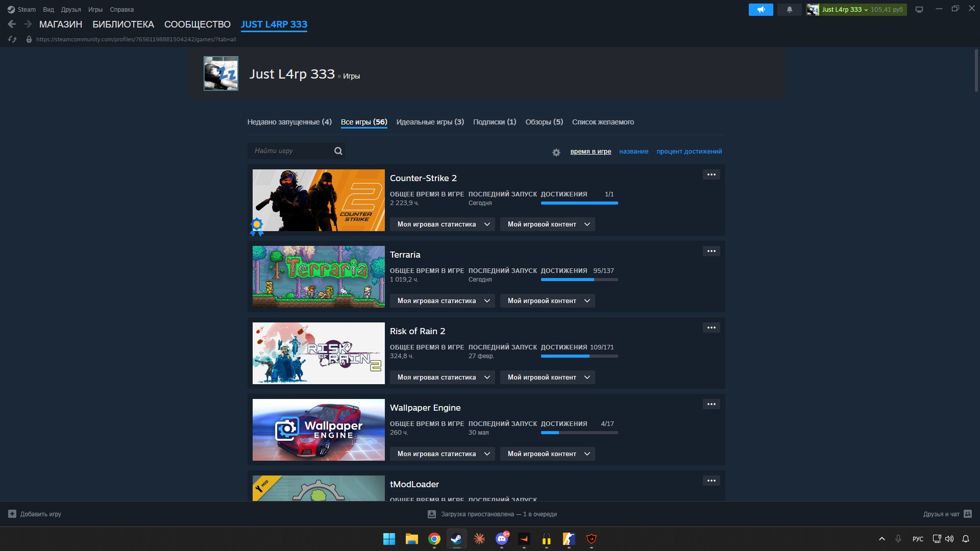Sort games by название
The image size is (980, 551).
[633, 152]
